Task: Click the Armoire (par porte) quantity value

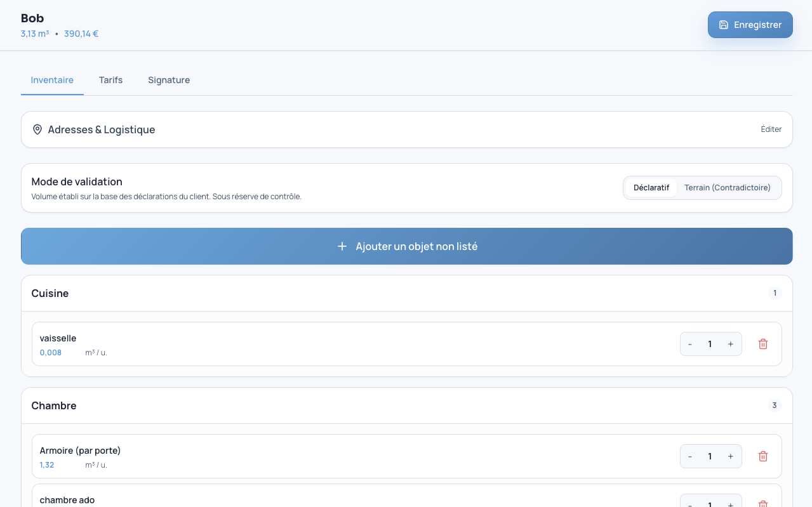Action: tap(710, 456)
